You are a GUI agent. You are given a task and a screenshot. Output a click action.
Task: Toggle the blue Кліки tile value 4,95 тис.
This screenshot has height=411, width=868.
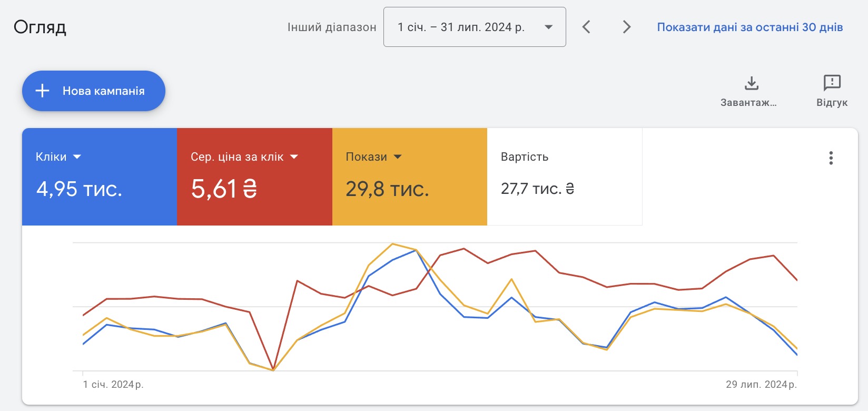[x=79, y=189]
